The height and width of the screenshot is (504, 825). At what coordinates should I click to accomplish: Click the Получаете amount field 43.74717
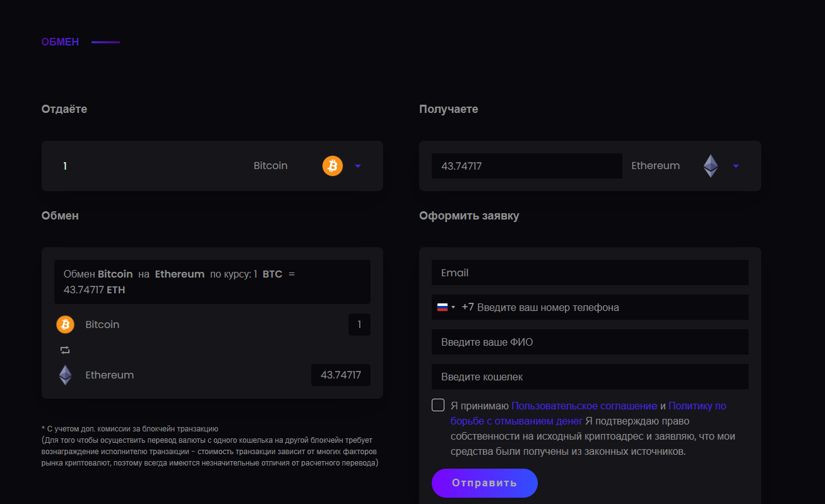click(527, 166)
